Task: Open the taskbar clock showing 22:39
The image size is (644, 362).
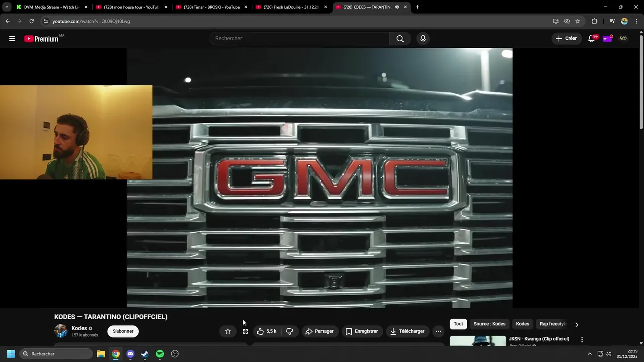Action: click(628, 354)
